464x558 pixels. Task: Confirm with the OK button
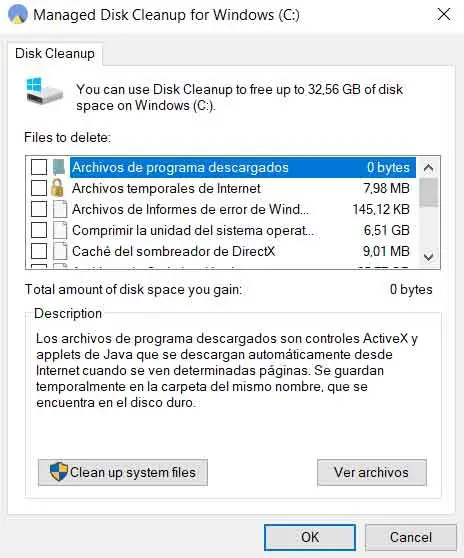pos(310,537)
